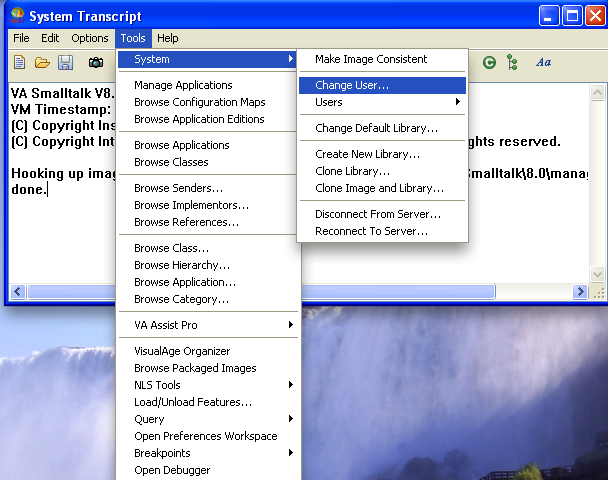
Task: Minimize the System Transcript window
Action: coord(549,16)
